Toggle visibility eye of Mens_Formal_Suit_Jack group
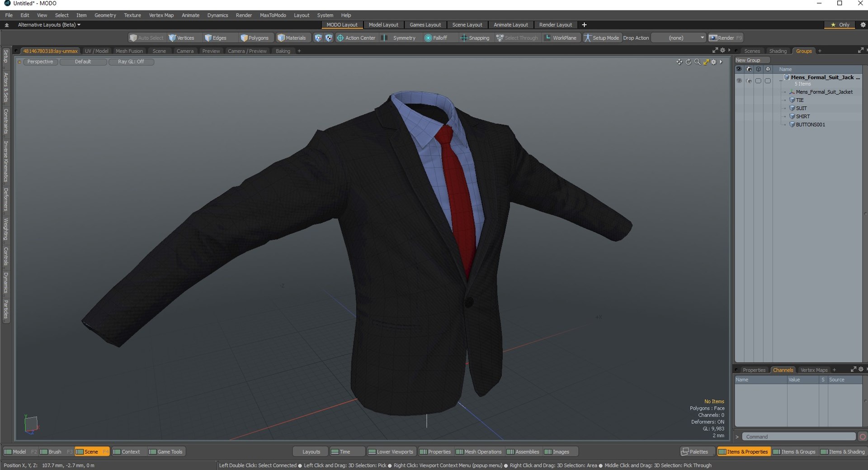Screen dimensions: 868x470 (739, 81)
